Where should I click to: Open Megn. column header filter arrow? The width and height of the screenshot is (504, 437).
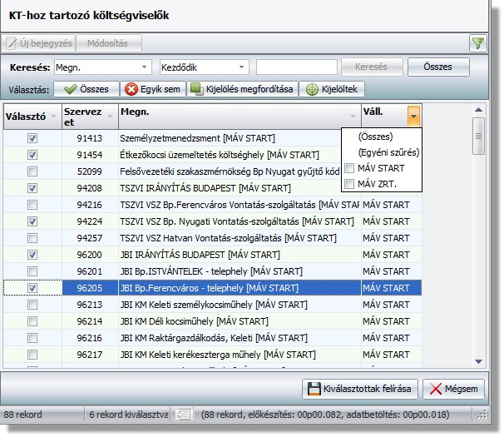point(353,117)
